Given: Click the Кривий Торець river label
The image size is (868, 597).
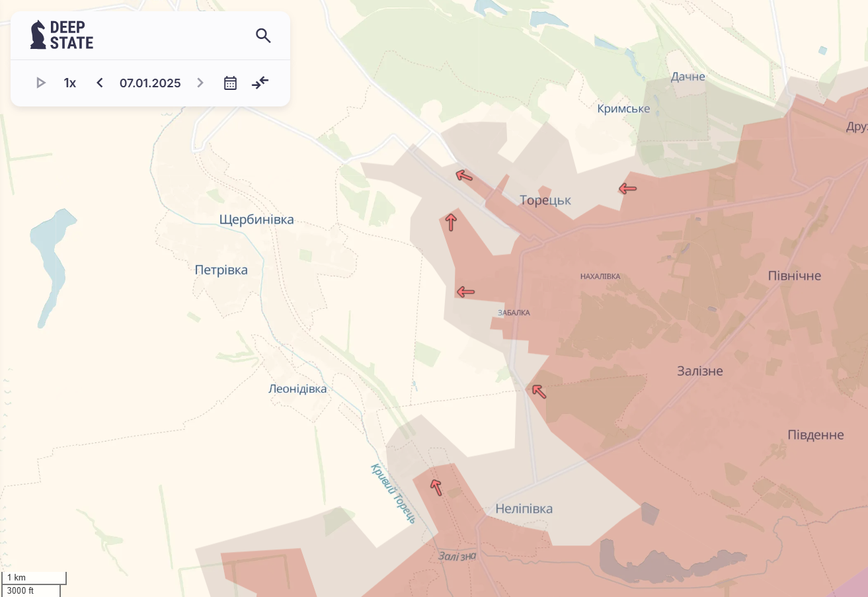Looking at the screenshot, I should [393, 493].
